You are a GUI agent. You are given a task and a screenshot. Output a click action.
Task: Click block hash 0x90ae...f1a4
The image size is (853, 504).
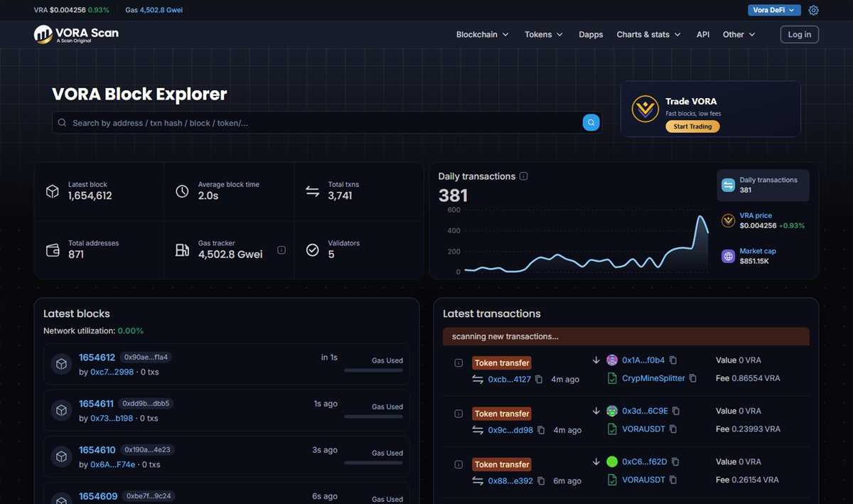[146, 358]
